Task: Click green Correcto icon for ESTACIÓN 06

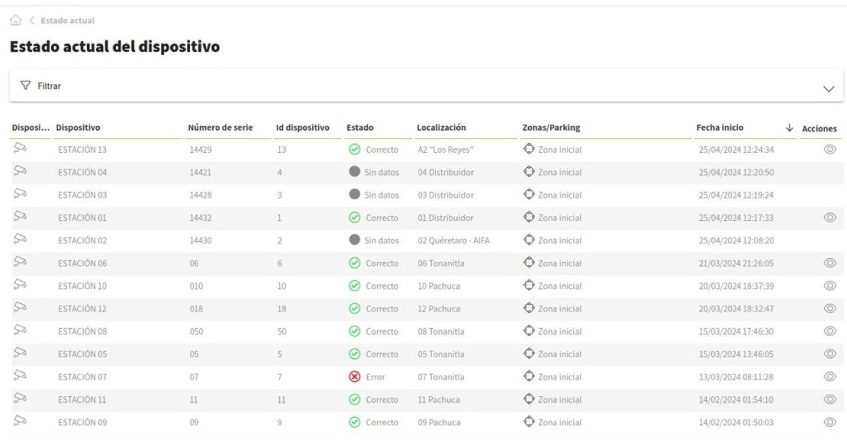Action: [354, 262]
